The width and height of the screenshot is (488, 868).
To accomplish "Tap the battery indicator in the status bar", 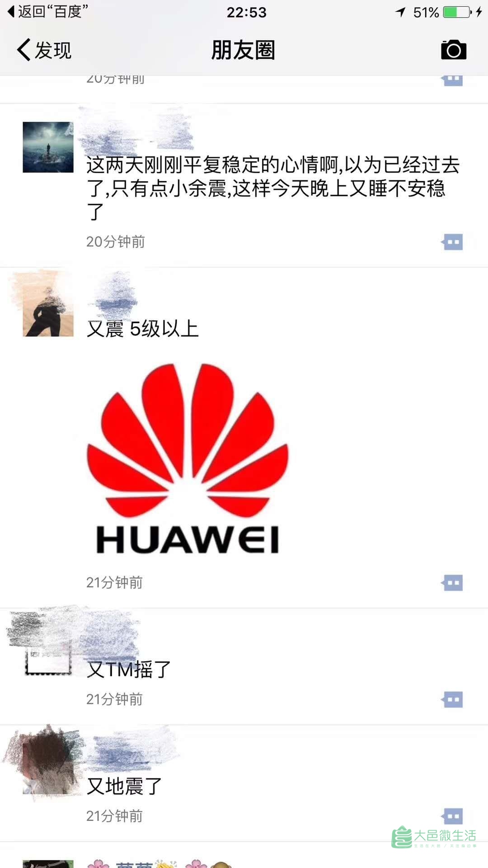I will 456,12.
